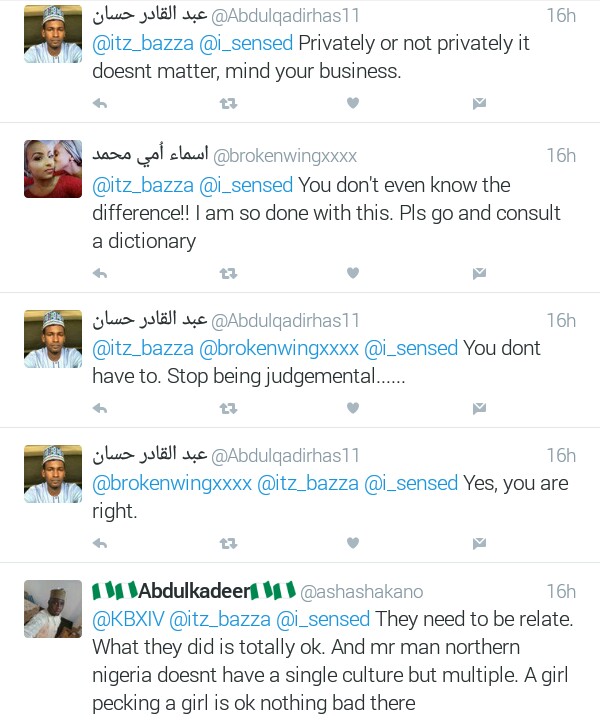Tap the Abdulkadeer display name

tap(194, 591)
